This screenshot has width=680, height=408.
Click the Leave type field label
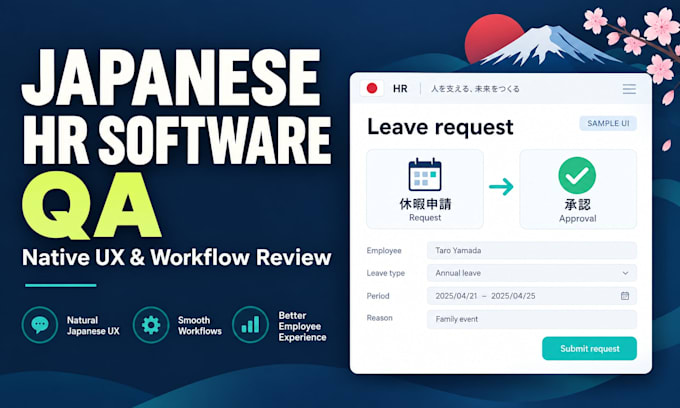pos(386,273)
